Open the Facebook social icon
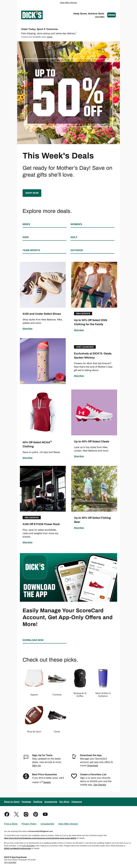 7,814
